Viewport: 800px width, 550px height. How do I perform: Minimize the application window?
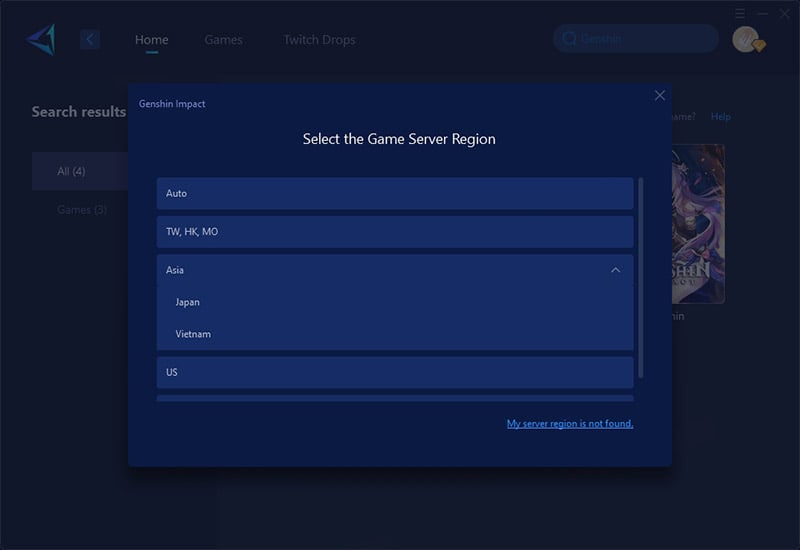762,13
